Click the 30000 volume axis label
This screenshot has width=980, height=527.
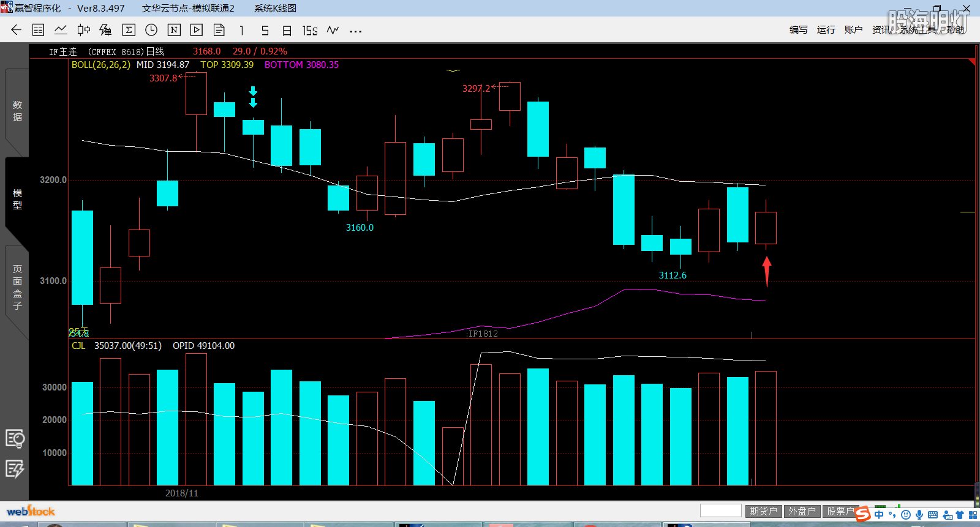54,387
